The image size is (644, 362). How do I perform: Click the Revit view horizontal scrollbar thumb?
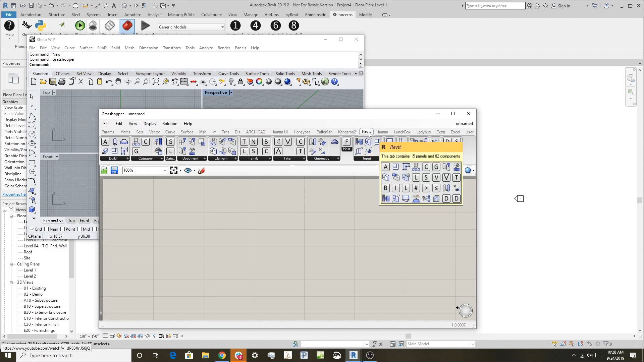pos(408,336)
